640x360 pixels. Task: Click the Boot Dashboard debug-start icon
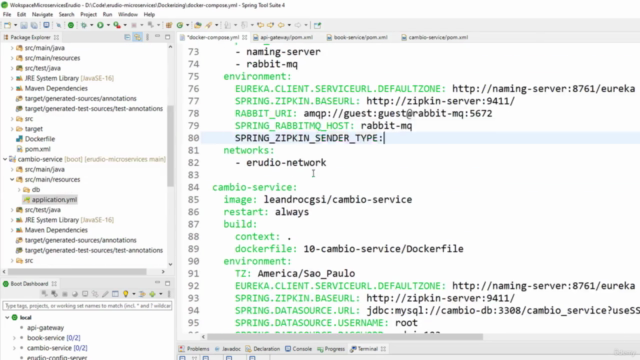[x=54, y=294]
